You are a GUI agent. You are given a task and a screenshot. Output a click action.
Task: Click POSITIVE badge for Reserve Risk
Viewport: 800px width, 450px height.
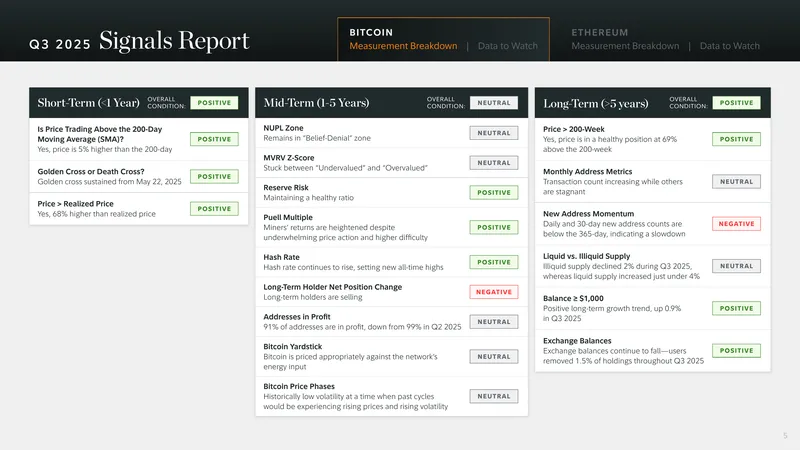pyautogui.click(x=494, y=192)
